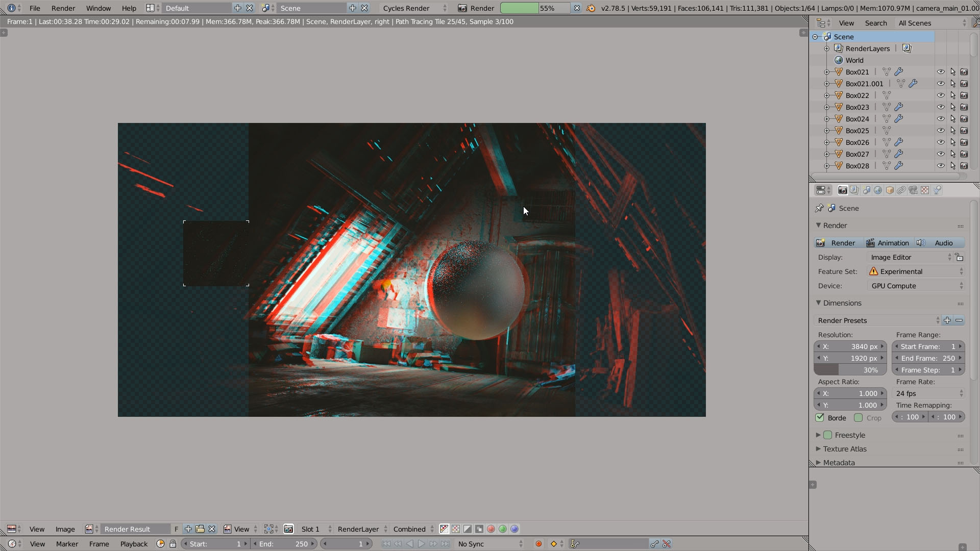Image resolution: width=980 pixels, height=551 pixels.
Task: Click the Audio button
Action: pyautogui.click(x=940, y=243)
